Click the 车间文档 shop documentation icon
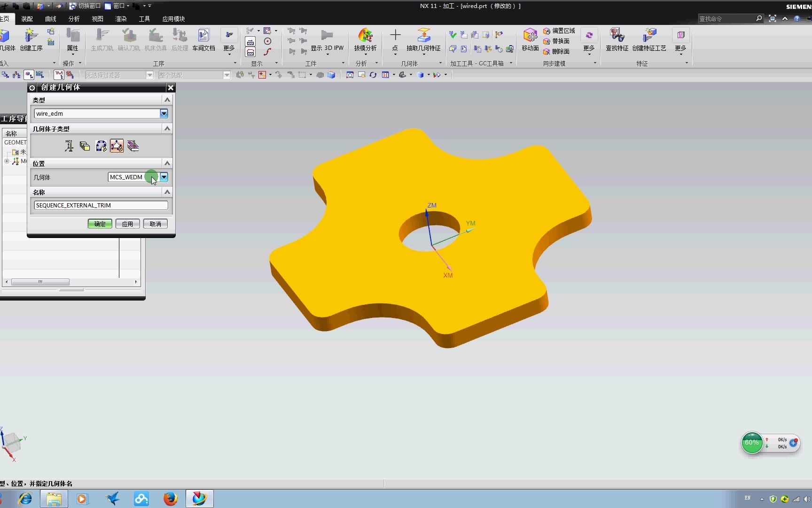The width and height of the screenshot is (812, 508). coord(203,40)
